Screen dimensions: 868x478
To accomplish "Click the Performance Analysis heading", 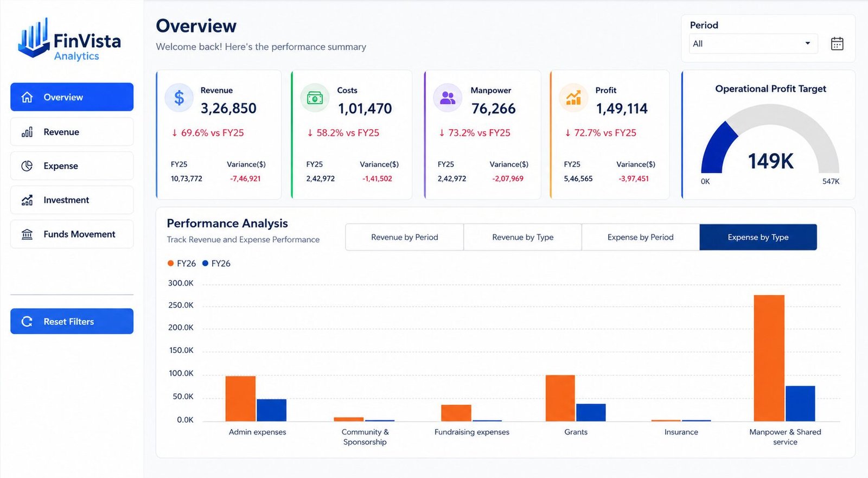I will [227, 224].
